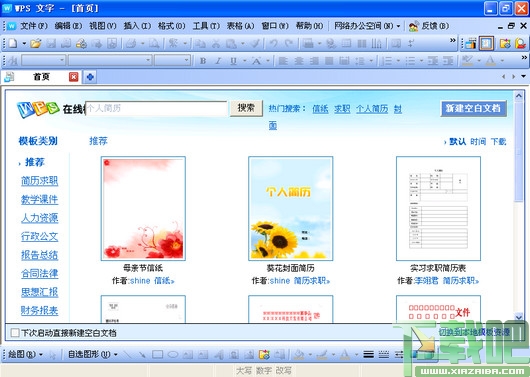This screenshot has height=377, width=530.
Task: Open the style combo box
Action: [x=43, y=61]
